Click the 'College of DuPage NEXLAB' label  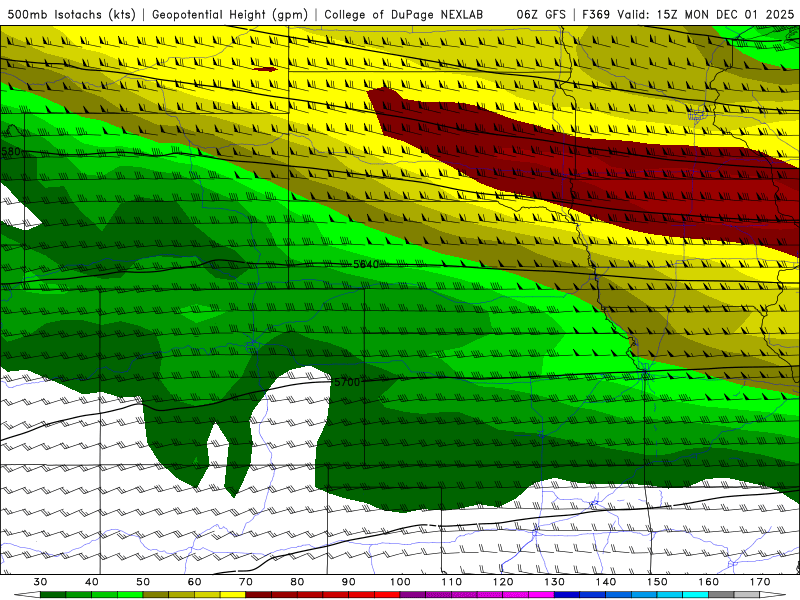pyautogui.click(x=404, y=14)
